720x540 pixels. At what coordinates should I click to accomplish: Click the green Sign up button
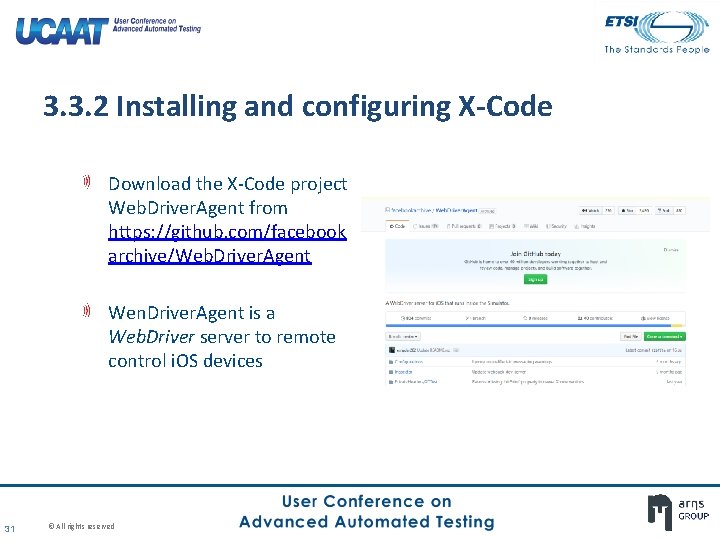click(x=535, y=279)
